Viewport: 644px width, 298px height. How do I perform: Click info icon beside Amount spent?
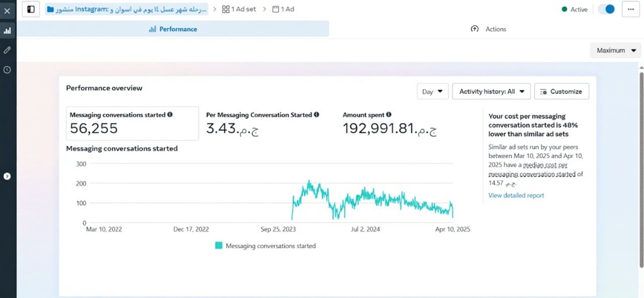click(x=389, y=114)
